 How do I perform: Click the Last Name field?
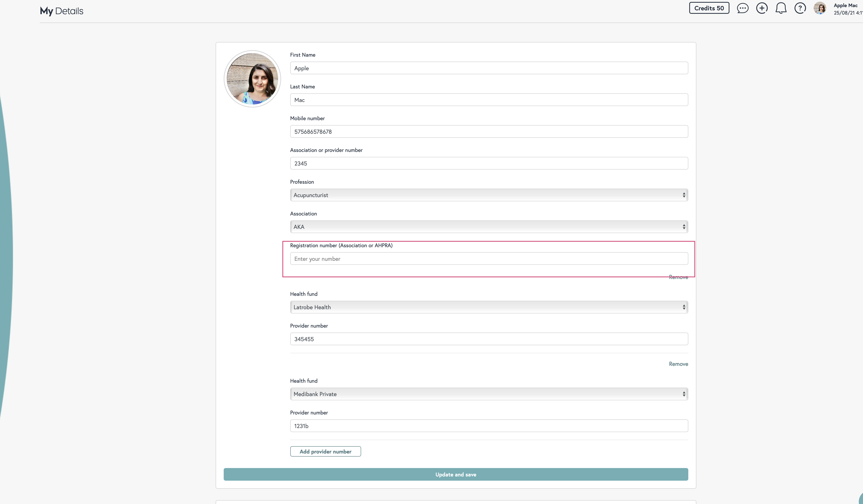tap(489, 100)
